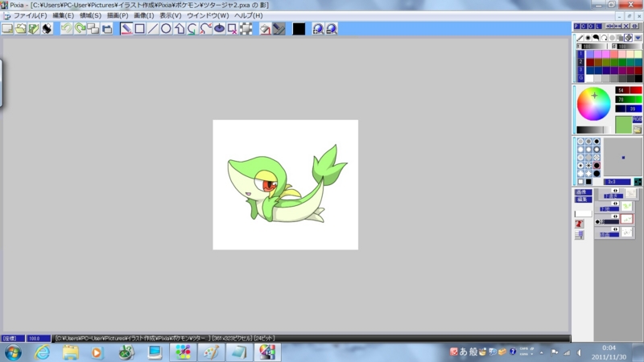Save the image using the Save icon
Image resolution: width=644 pixels, height=362 pixels.
click(x=34, y=29)
